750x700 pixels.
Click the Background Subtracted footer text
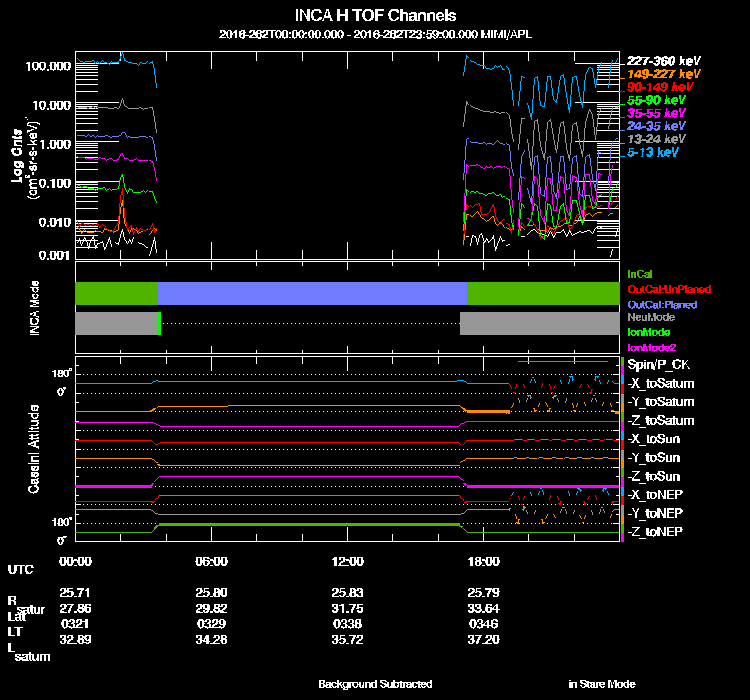375,684
